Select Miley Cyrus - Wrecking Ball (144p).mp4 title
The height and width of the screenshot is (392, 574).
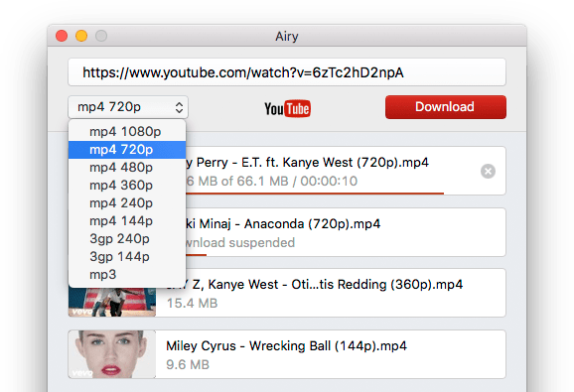[286, 346]
